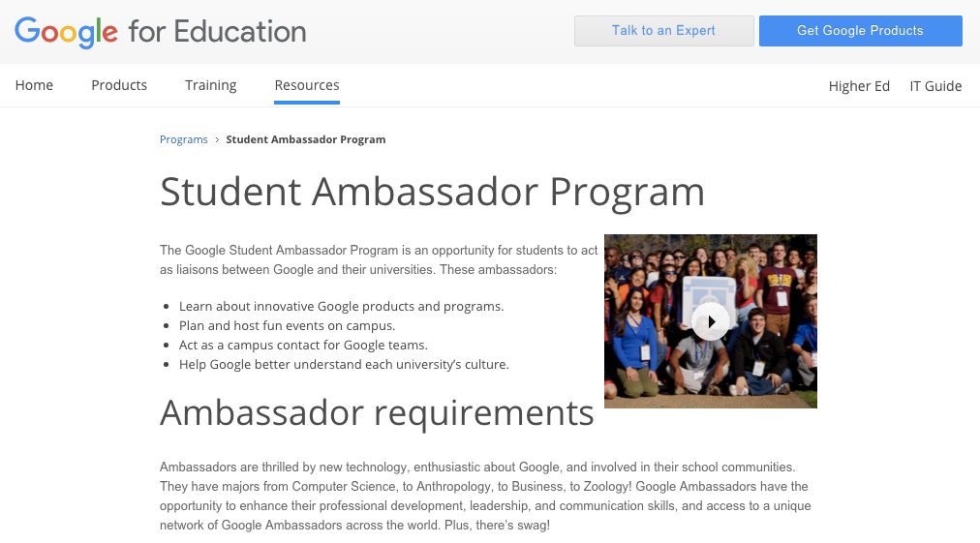
Task: Open the Products navigation item
Action: [x=119, y=85]
